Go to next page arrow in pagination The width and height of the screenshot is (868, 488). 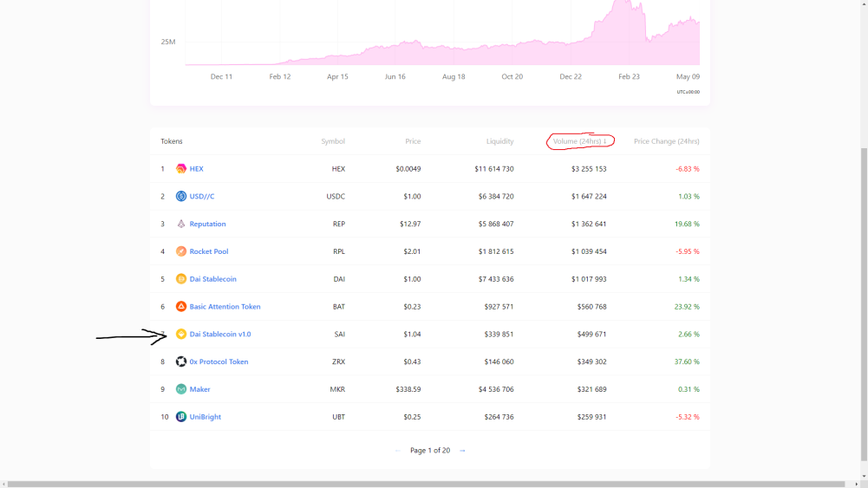click(x=462, y=451)
